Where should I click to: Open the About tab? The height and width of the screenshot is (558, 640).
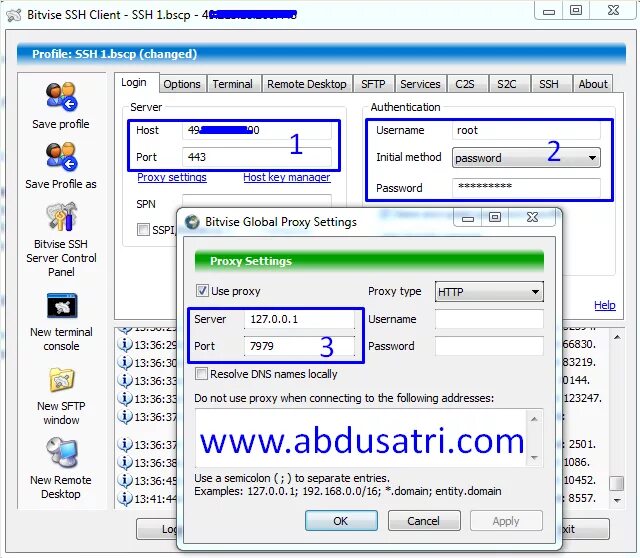tap(593, 84)
